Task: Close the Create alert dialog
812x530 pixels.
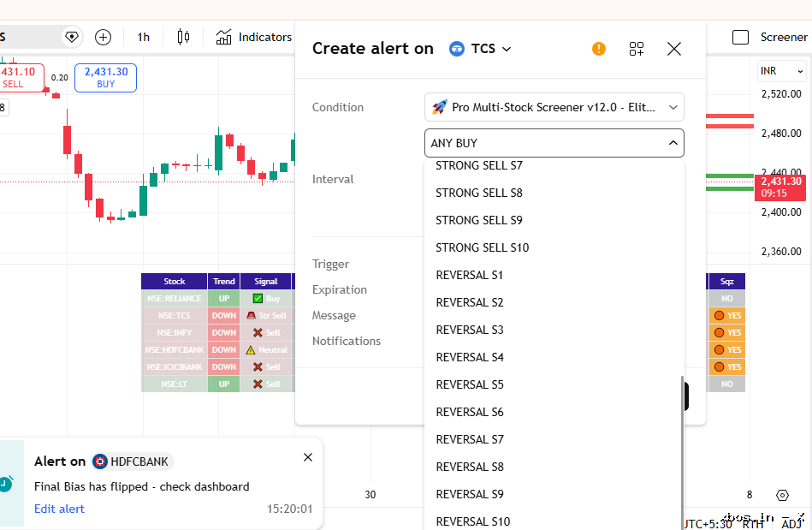Action: coord(673,49)
